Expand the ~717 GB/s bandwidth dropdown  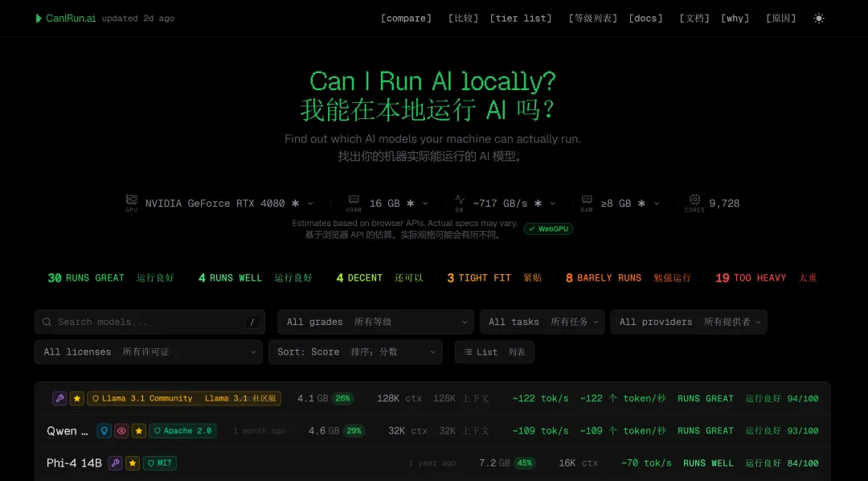pyautogui.click(x=514, y=203)
